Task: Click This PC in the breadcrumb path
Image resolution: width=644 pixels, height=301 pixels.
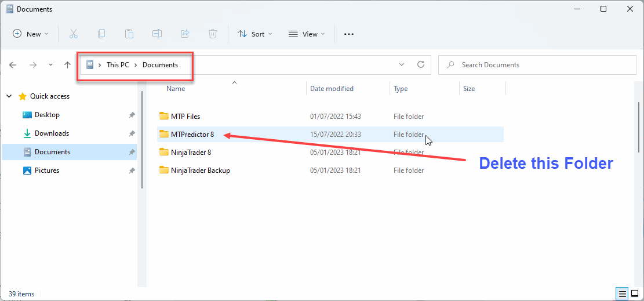Action: [x=118, y=65]
